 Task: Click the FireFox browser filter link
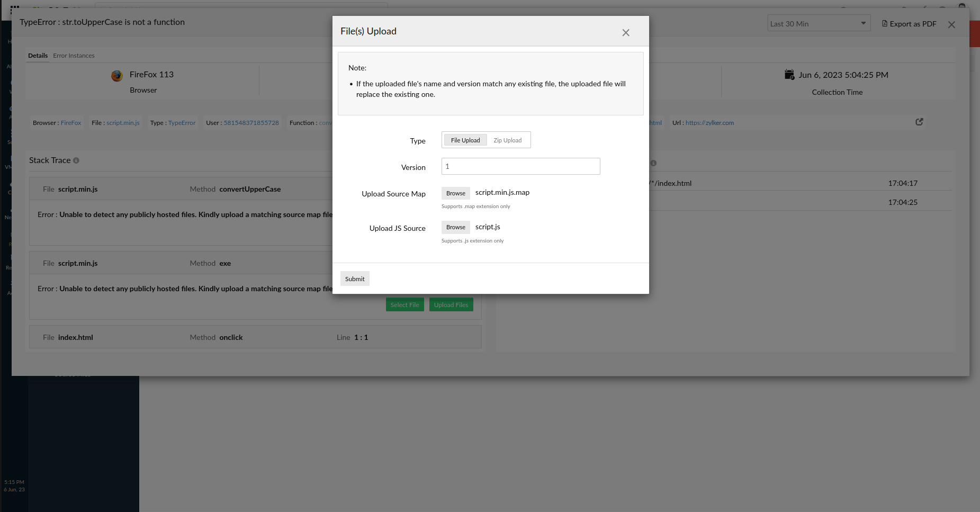pyautogui.click(x=71, y=123)
